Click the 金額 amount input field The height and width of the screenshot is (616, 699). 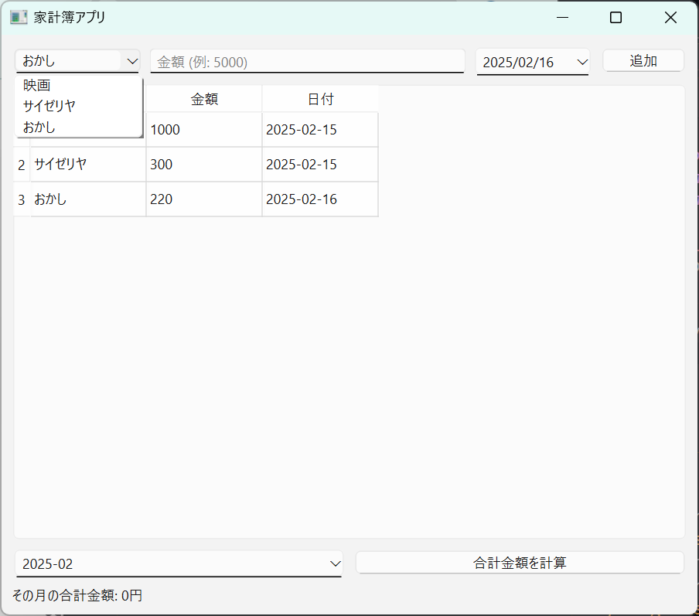click(307, 62)
